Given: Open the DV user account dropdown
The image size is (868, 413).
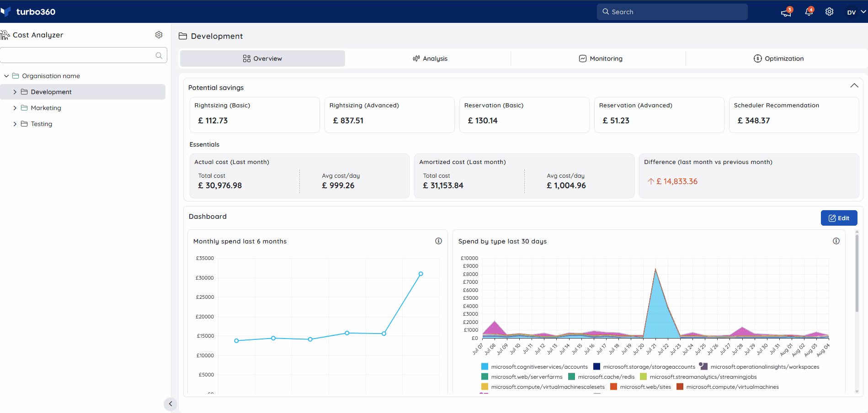Looking at the screenshot, I should click(856, 12).
